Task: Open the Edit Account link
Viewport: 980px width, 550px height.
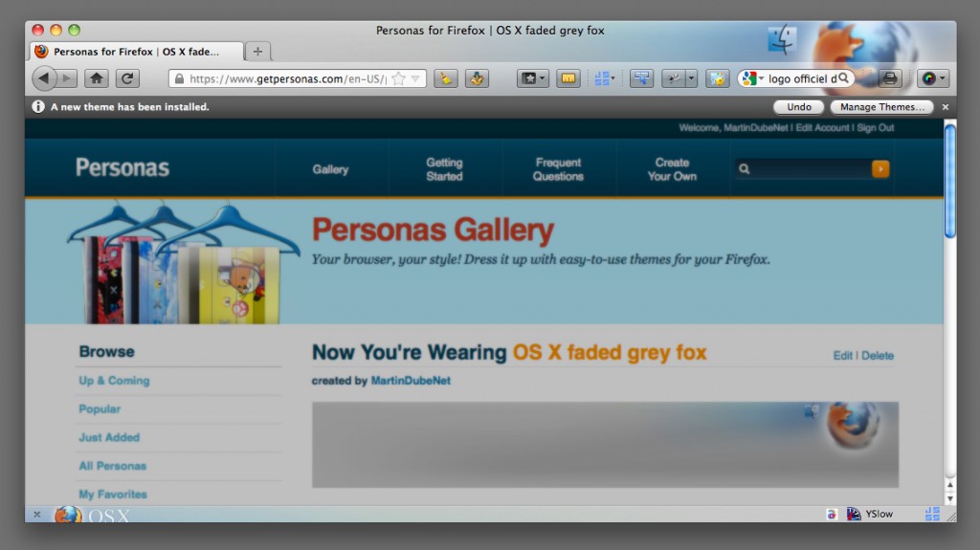Action: click(x=822, y=127)
